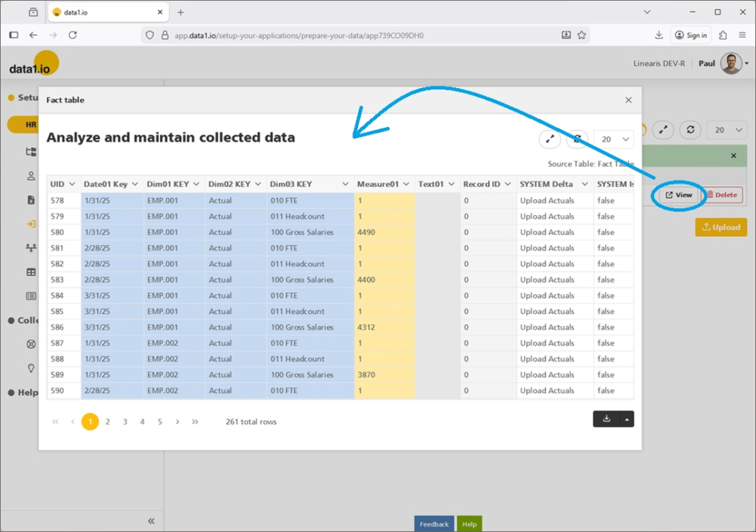Collapse the sidebar with the double chevron

[151, 521]
